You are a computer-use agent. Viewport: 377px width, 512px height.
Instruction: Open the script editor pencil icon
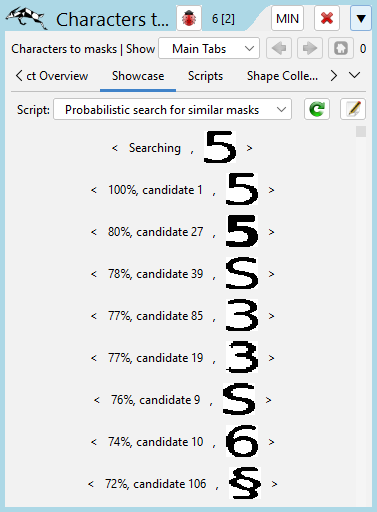pos(353,109)
